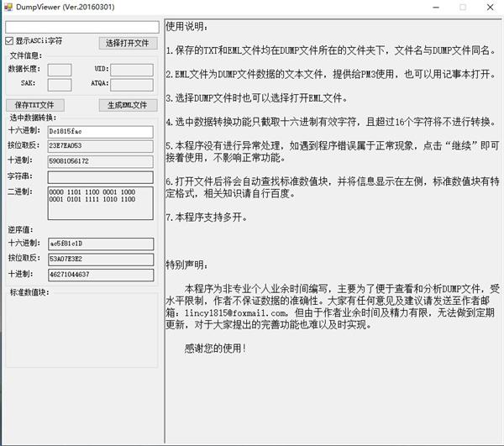Close the DumpViewer window
The width and height of the screenshot is (504, 446).
tap(490, 7)
